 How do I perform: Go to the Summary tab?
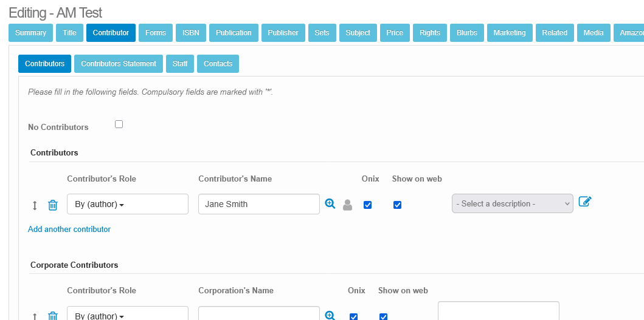(x=31, y=33)
